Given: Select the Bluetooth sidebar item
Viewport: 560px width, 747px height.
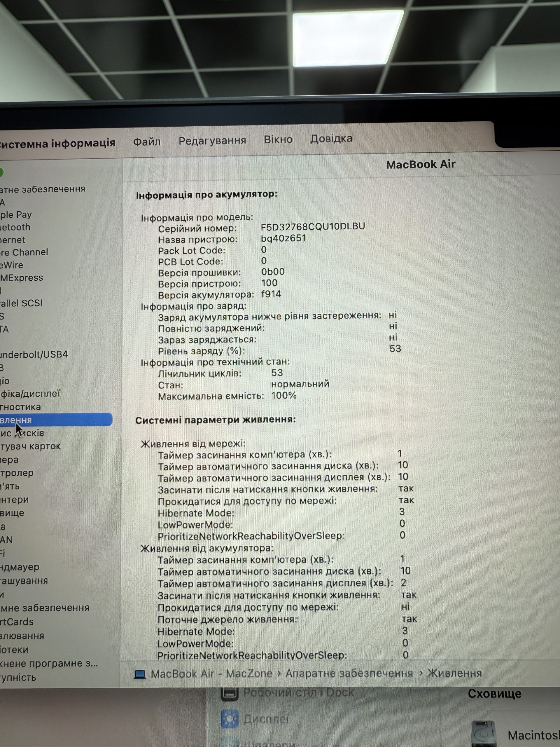Looking at the screenshot, I should (15, 227).
